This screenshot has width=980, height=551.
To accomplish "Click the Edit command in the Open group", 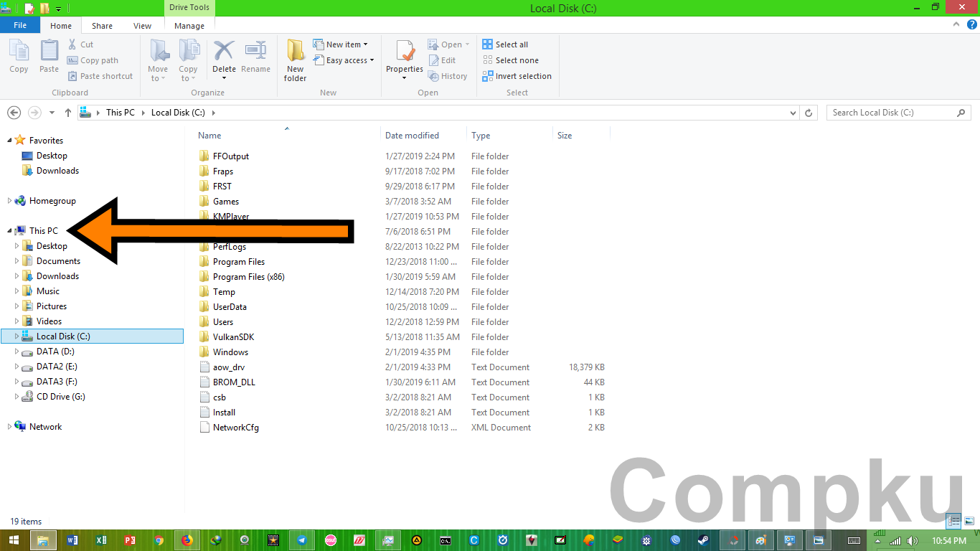I will 442,60.
